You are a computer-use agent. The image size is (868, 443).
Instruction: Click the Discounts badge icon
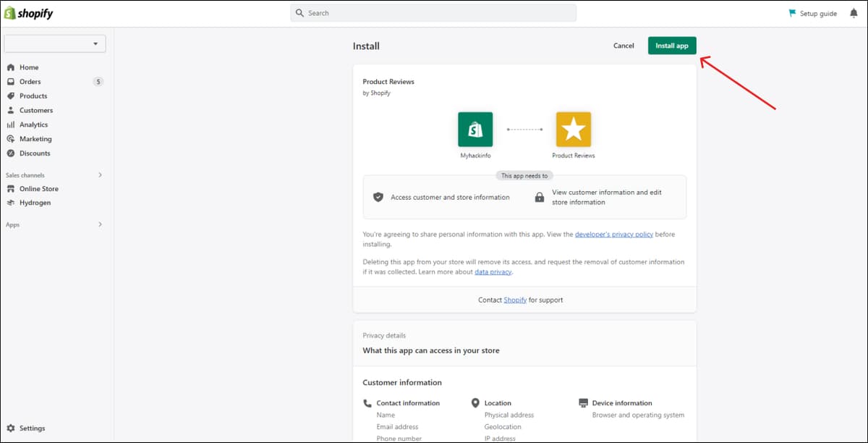coord(11,153)
